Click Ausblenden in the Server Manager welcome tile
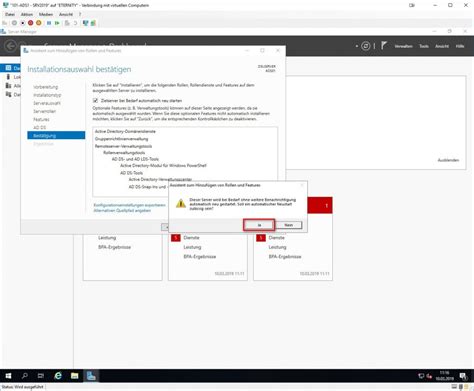This screenshot has height=391, width=474. click(448, 160)
